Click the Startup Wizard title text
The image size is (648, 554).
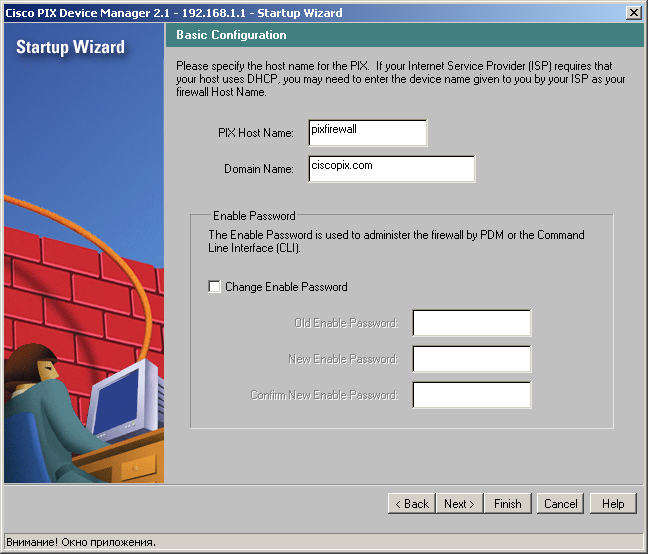70,47
